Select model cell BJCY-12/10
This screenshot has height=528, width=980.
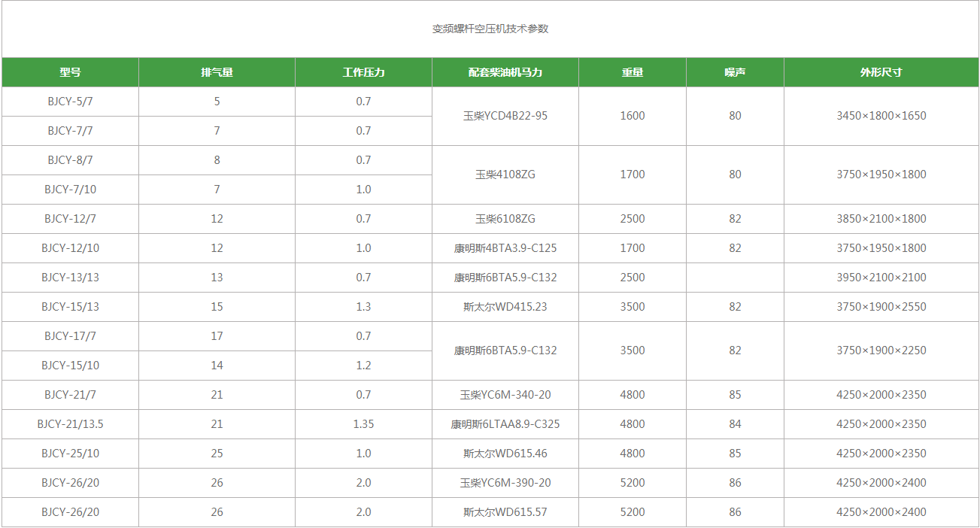pos(70,248)
